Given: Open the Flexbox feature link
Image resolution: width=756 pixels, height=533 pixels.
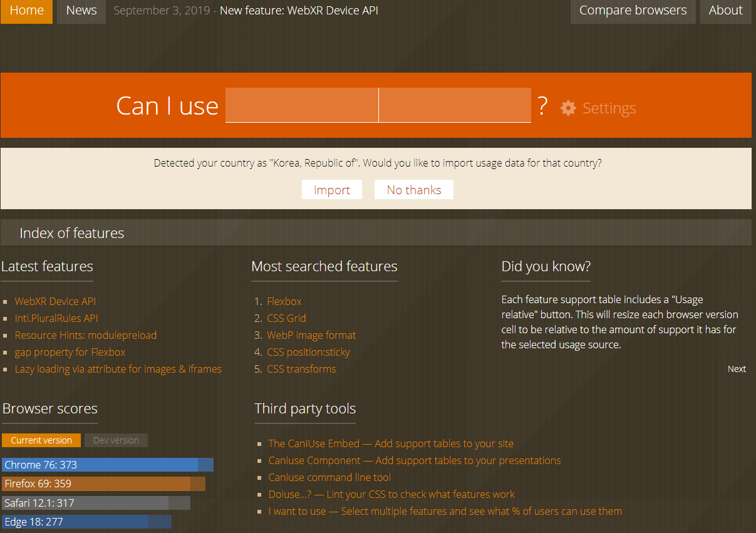Looking at the screenshot, I should pos(284,301).
